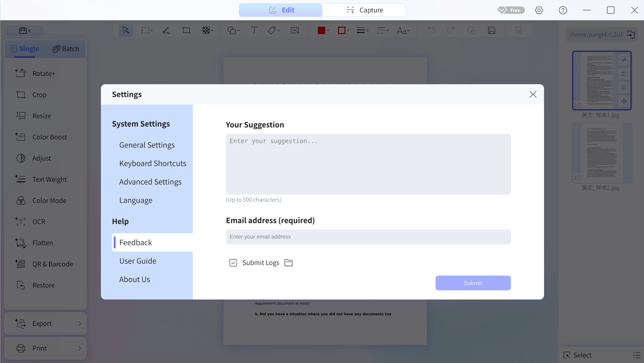
Task: Click the output folder open icon
Action: [x=630, y=35]
